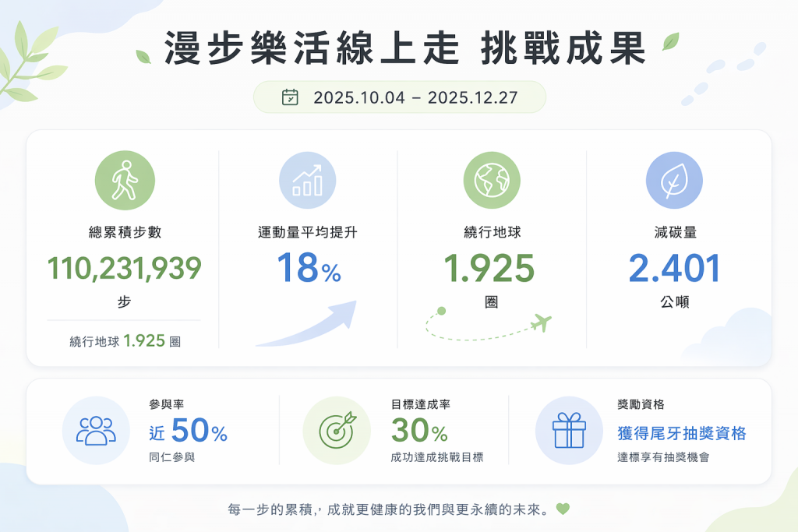Click the 近 50% participation rate value
This screenshot has height=532, width=798.
pos(188,431)
